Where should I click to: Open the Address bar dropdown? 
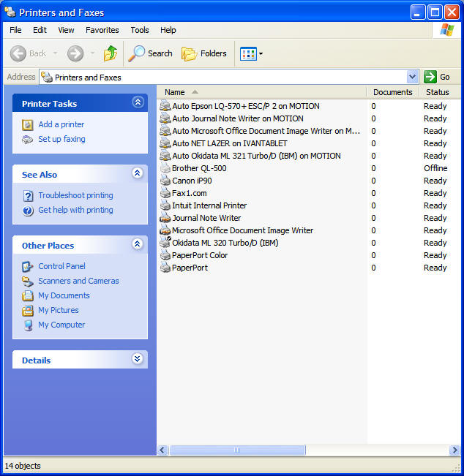[x=412, y=77]
